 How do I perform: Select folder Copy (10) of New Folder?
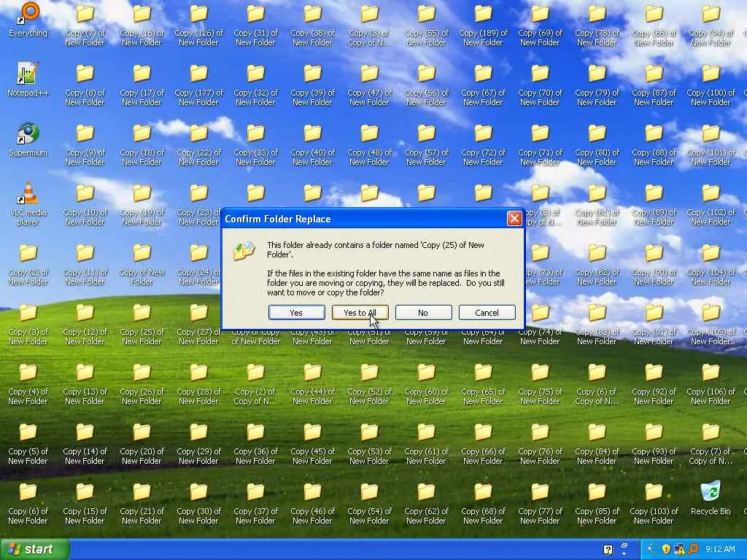click(x=85, y=205)
